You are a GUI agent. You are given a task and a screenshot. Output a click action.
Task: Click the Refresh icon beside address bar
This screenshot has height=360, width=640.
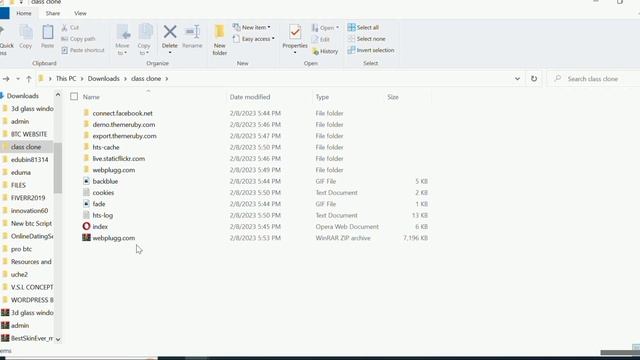click(534, 78)
